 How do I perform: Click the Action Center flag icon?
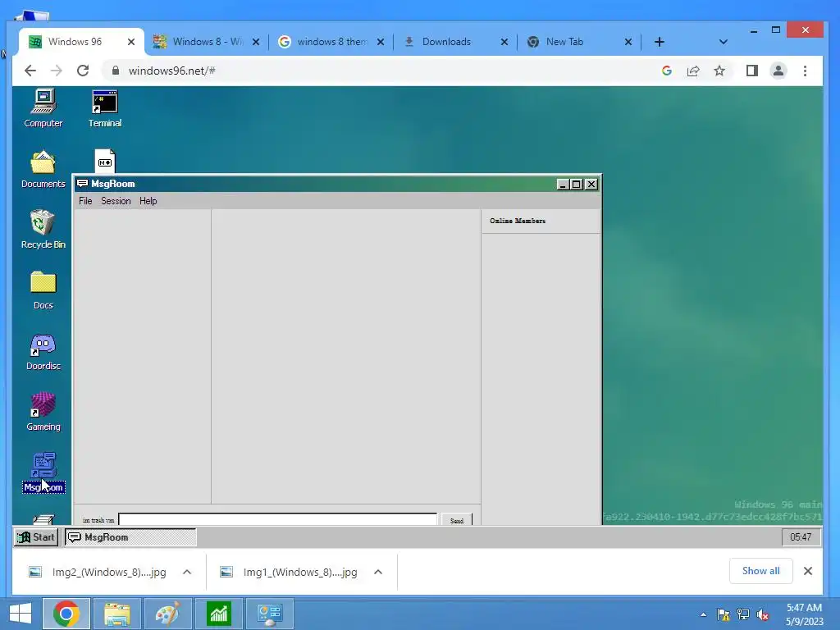(724, 614)
